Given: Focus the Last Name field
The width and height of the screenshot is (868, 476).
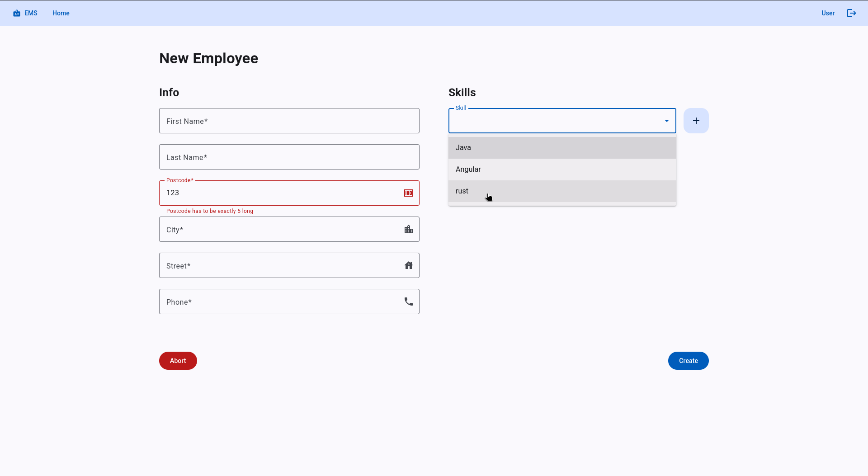Looking at the screenshot, I should (289, 157).
